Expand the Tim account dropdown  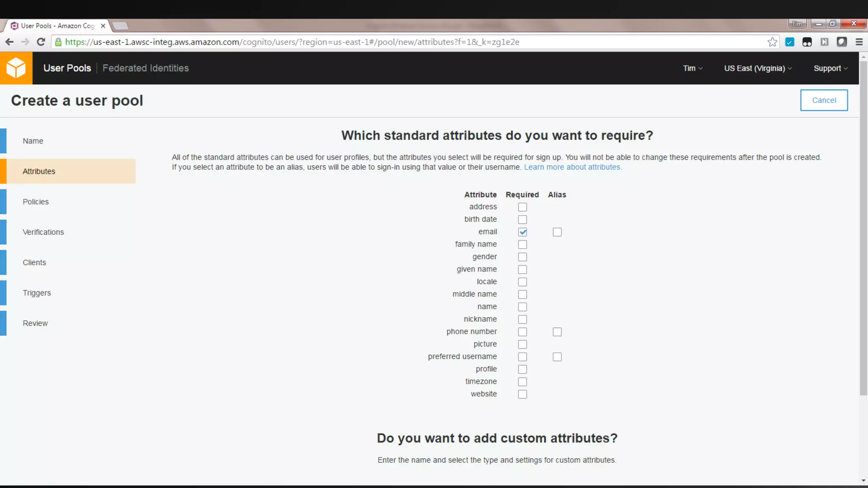pos(693,68)
